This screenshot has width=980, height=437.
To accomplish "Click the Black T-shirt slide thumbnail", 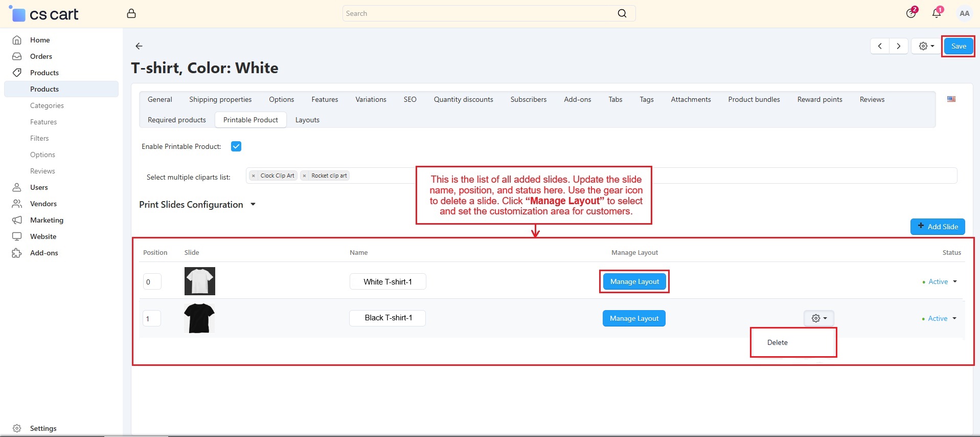I will tap(199, 318).
